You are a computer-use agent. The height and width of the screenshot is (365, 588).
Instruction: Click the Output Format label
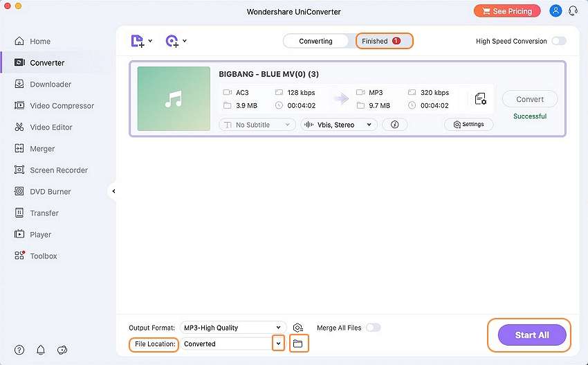point(152,328)
